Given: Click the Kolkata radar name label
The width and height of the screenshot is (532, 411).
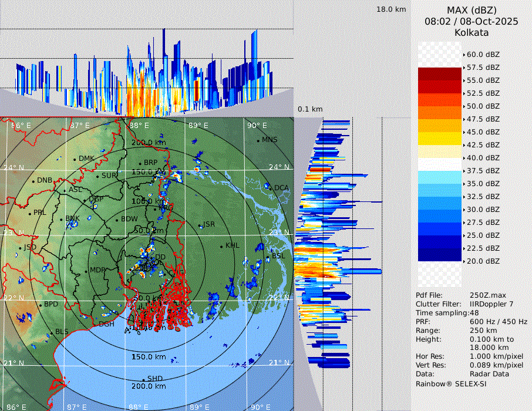Looking at the screenshot, I should coord(472,32).
